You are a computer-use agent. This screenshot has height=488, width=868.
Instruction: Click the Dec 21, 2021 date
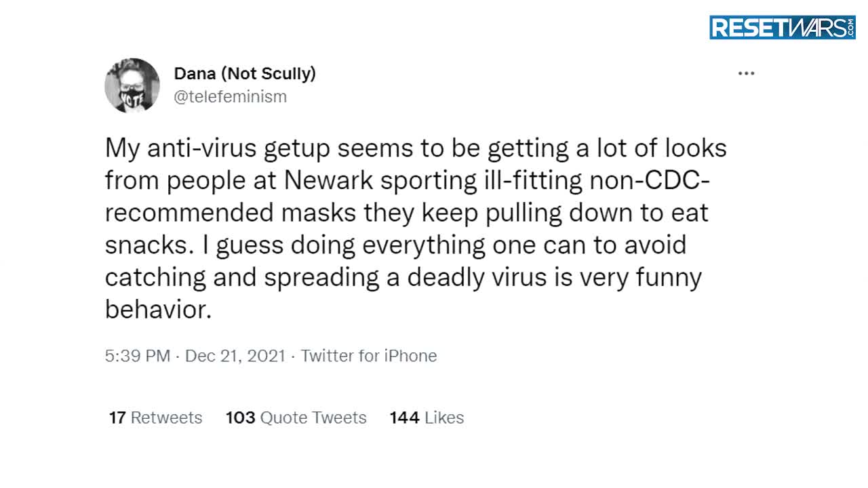coord(235,356)
